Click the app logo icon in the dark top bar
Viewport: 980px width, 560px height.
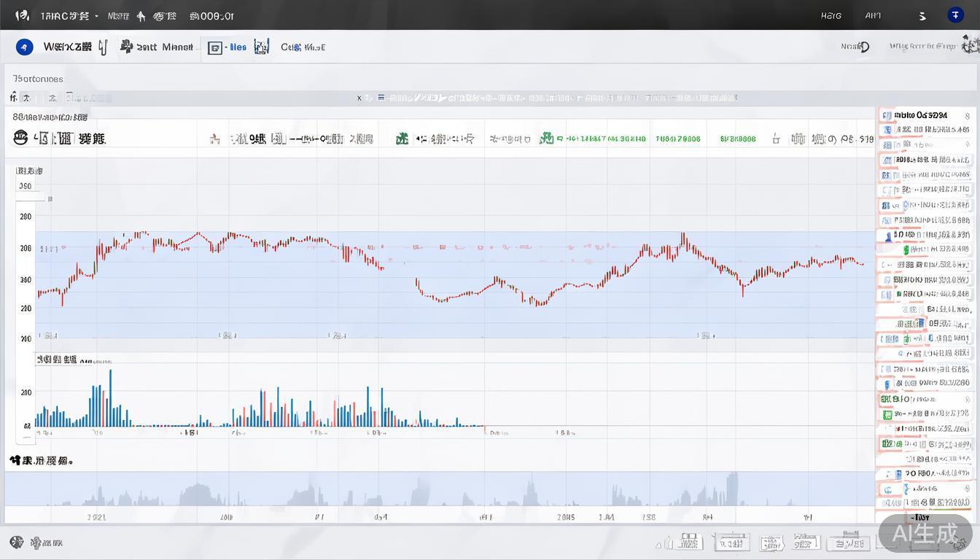coord(23,15)
